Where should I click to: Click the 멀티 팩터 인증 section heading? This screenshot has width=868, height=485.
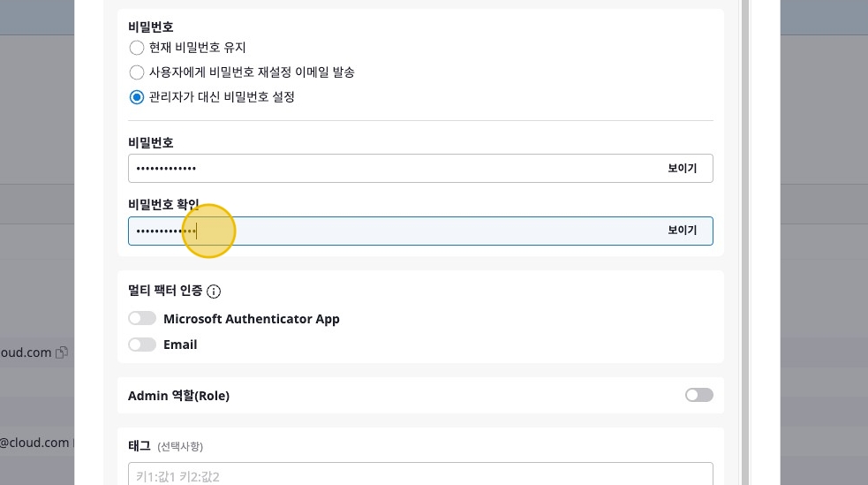(x=165, y=291)
